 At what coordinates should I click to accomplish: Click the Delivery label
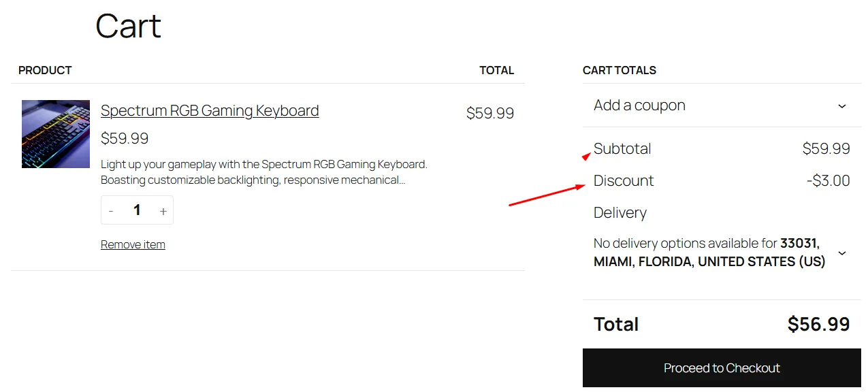(620, 212)
